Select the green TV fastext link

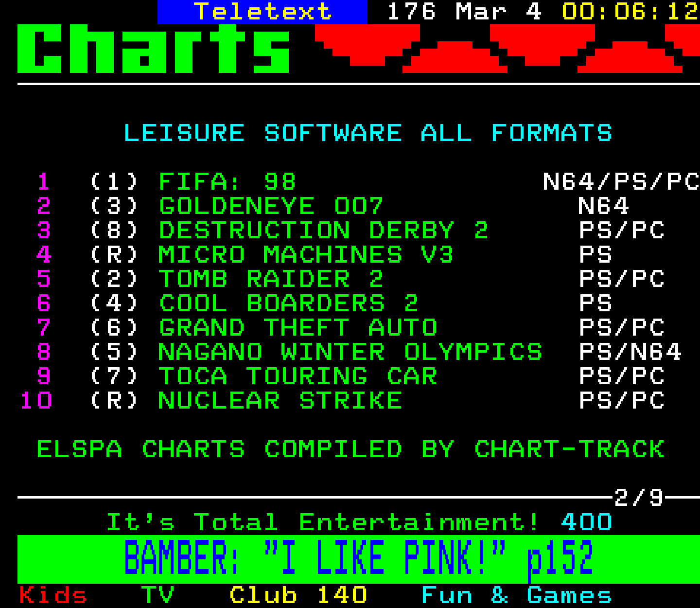click(158, 595)
